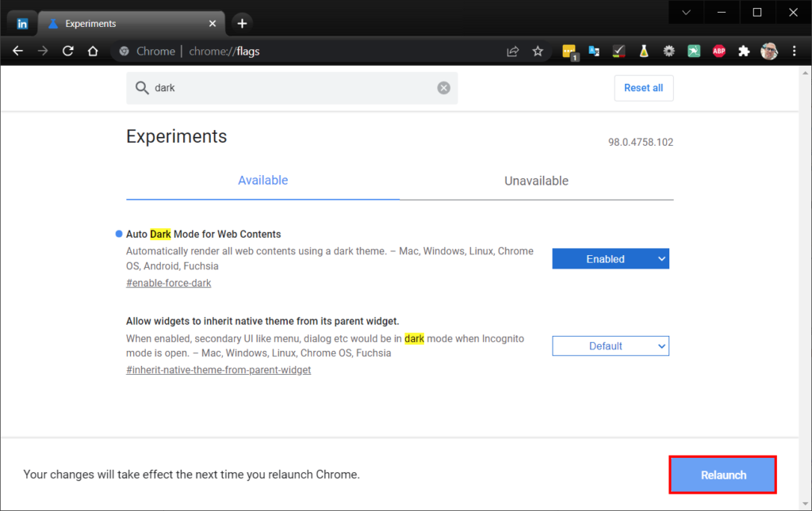Screen dimensions: 812x511
Task: Click the LinkedIn pinned tab
Action: pos(22,24)
